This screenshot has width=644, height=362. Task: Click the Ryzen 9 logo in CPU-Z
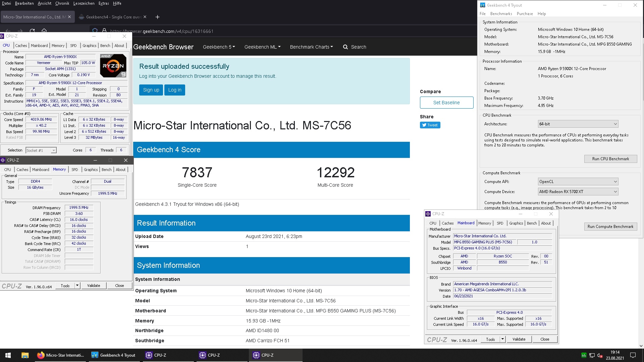pos(113,65)
